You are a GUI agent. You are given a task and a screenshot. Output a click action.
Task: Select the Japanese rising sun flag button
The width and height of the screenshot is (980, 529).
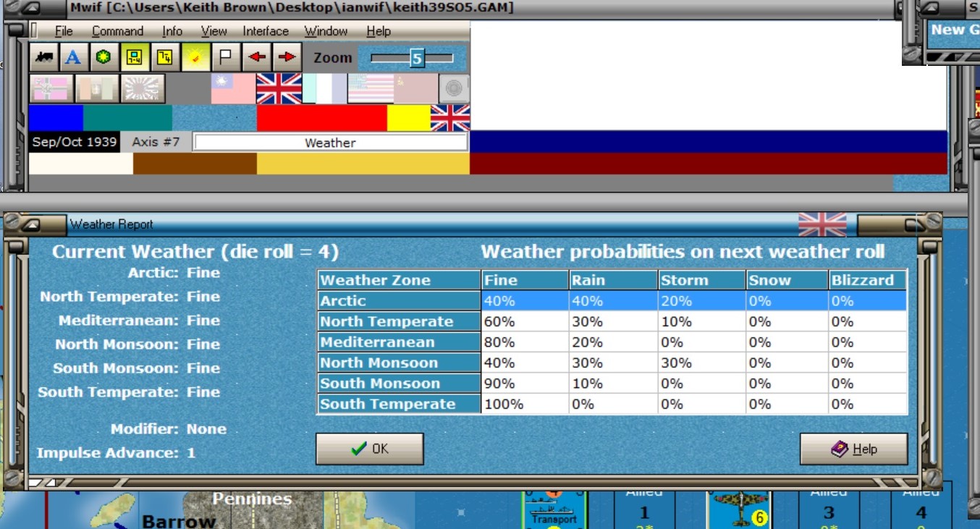(143, 89)
